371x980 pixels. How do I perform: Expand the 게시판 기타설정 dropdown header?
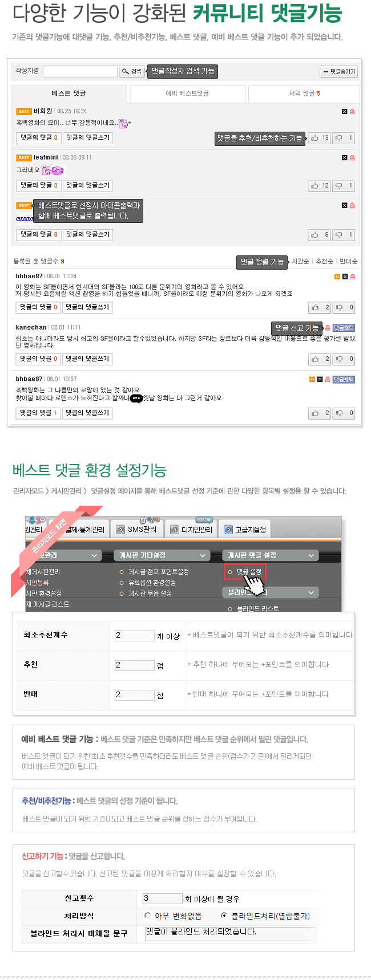[x=162, y=555]
